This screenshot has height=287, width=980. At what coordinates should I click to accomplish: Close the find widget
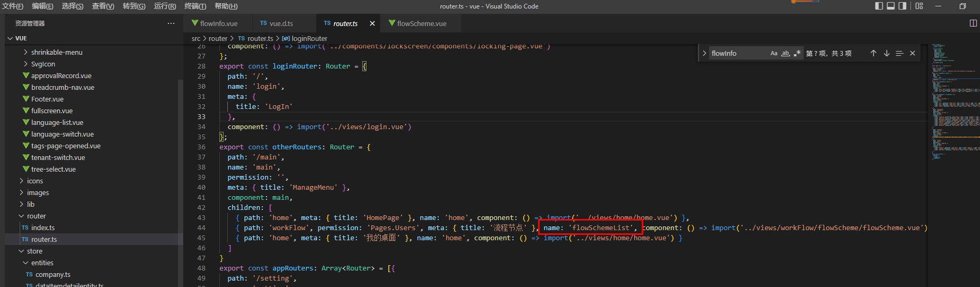point(913,53)
